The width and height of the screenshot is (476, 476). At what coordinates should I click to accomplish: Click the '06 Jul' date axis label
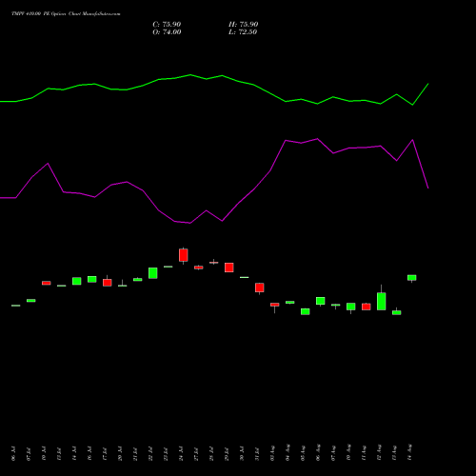coord(13,453)
